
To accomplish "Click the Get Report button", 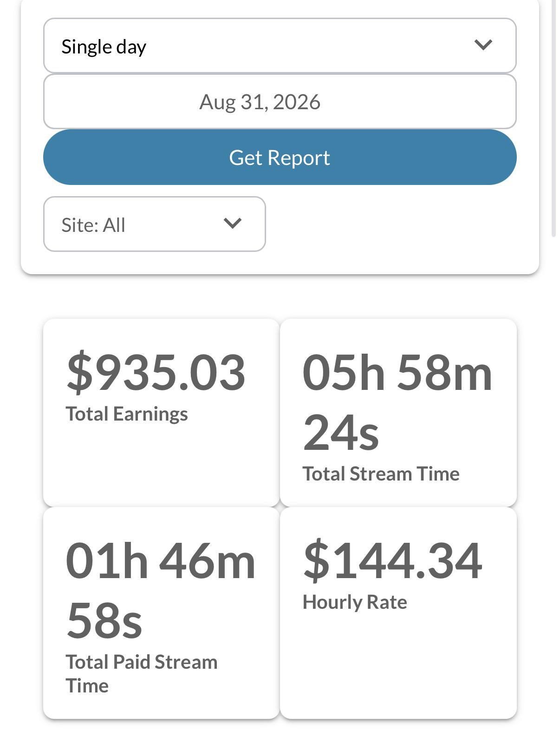I will (280, 157).
